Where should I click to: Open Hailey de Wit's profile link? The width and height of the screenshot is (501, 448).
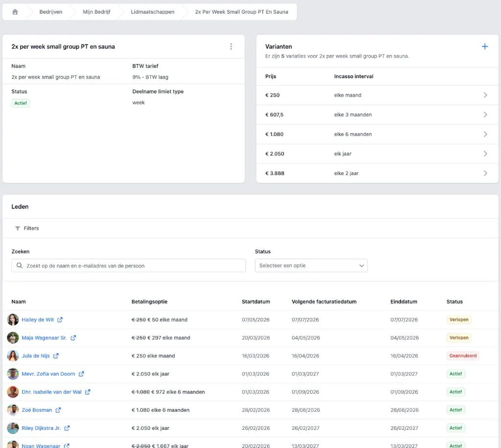tap(38, 320)
